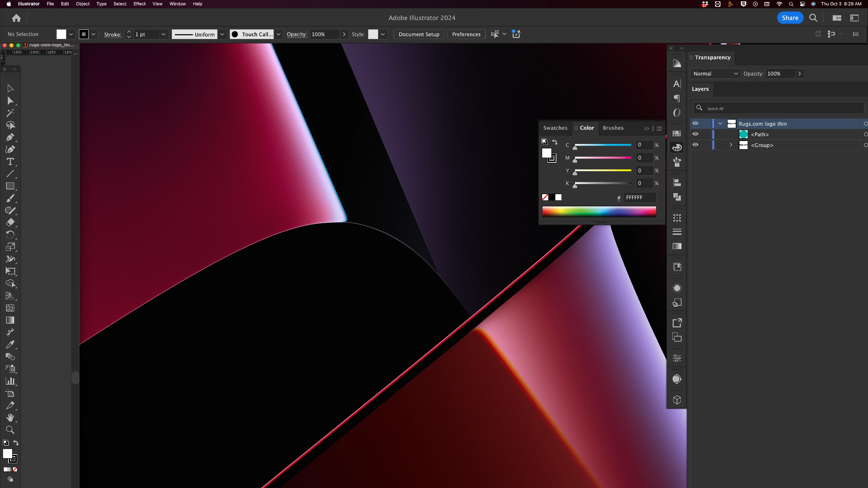Expand the <Group> item in Layers
The height and width of the screenshot is (488, 868).
coord(731,145)
